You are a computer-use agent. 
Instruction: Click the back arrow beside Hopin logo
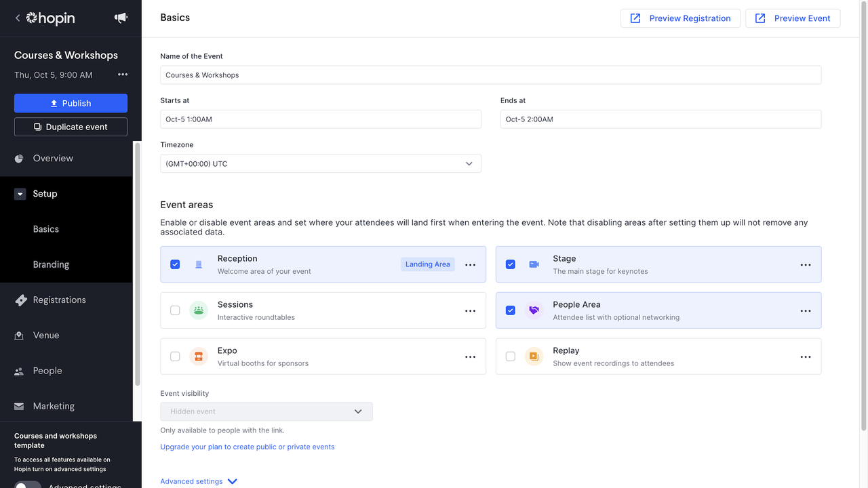point(18,18)
